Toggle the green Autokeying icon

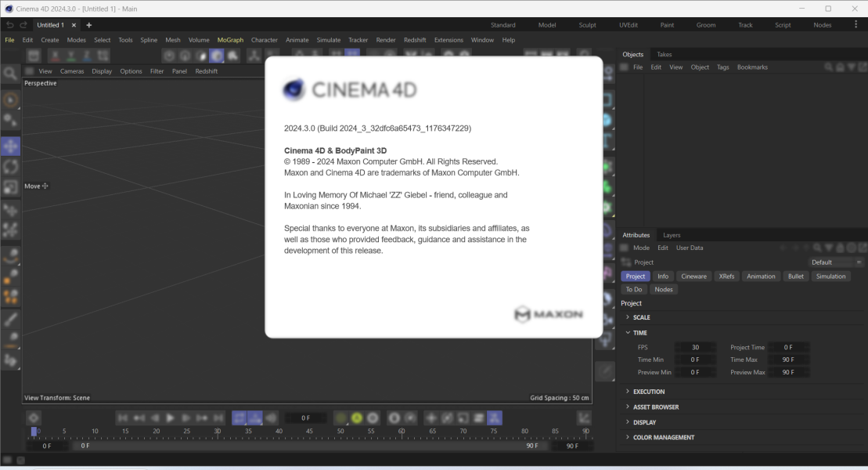point(357,418)
